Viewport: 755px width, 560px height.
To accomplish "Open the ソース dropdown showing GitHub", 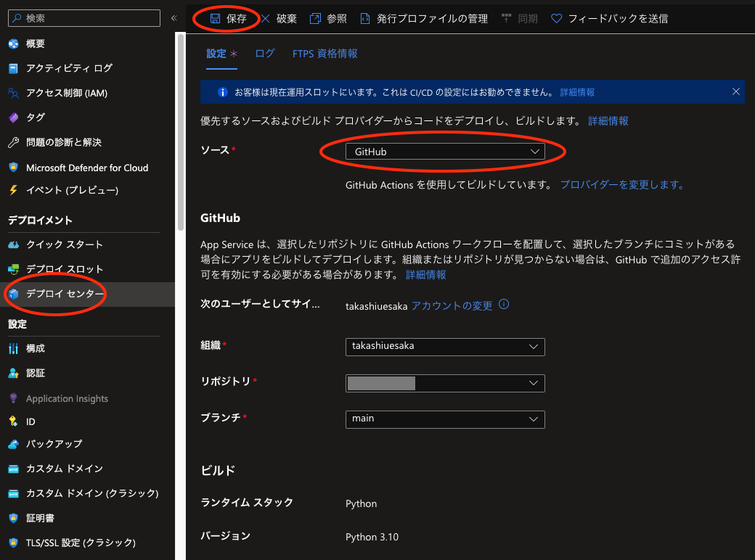I will tap(445, 151).
